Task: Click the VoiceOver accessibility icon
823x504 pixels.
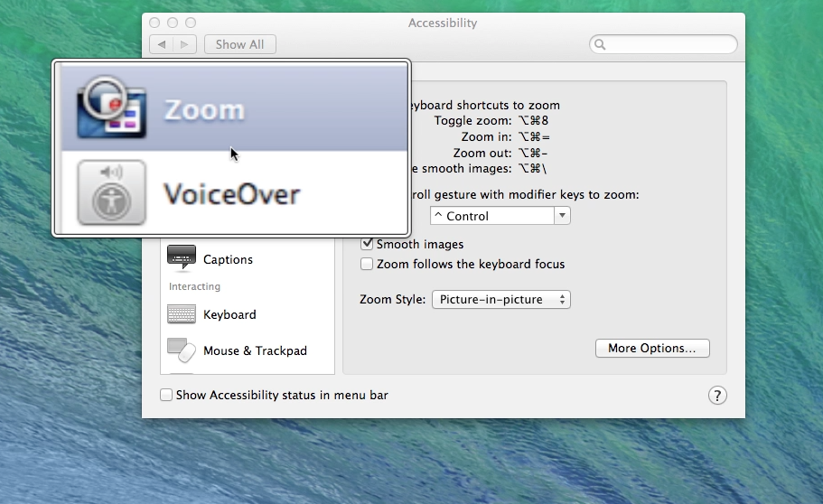Action: point(111,192)
